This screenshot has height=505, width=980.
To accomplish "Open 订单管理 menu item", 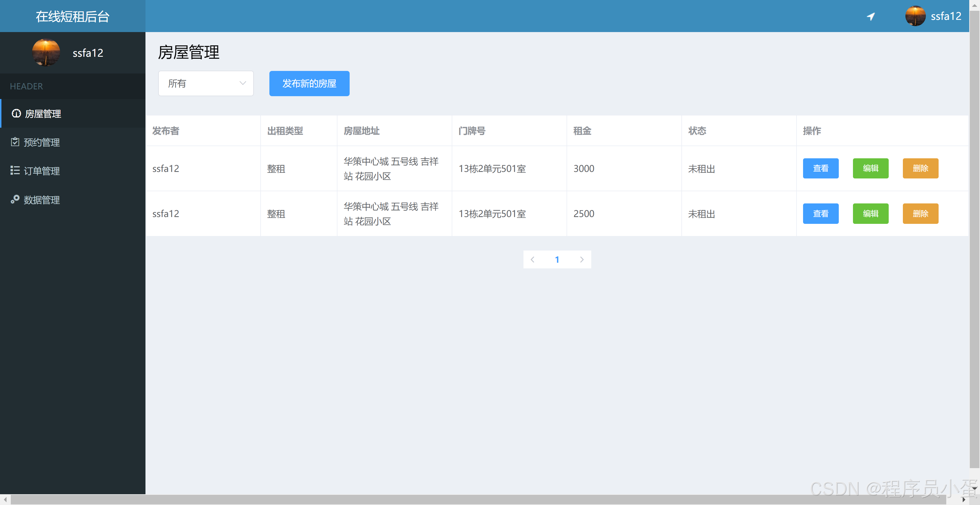I will point(73,171).
